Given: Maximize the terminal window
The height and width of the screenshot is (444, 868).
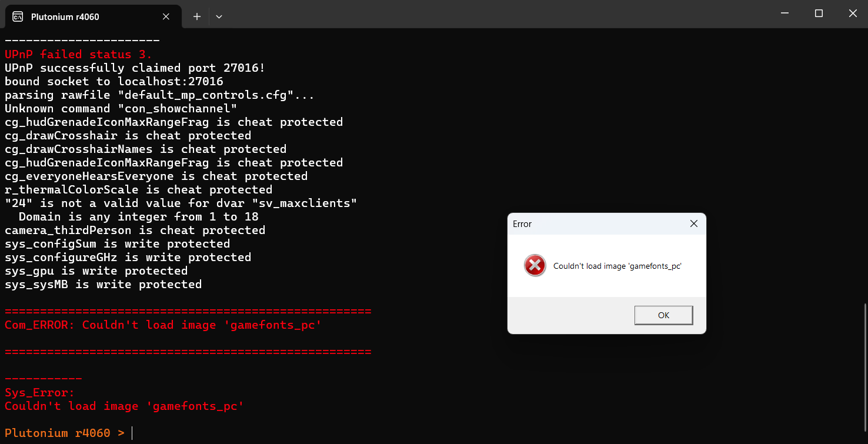Looking at the screenshot, I should point(819,14).
